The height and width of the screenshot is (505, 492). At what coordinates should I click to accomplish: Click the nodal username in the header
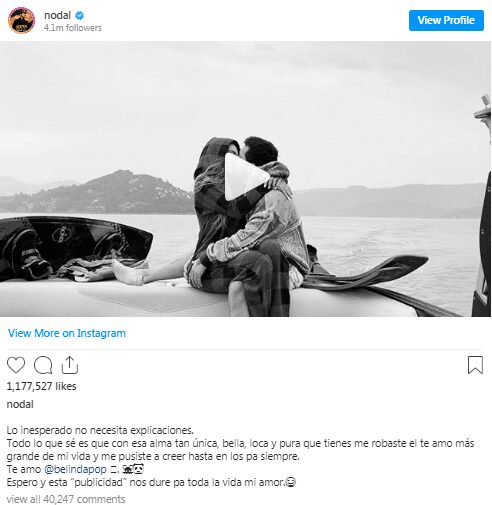tap(57, 15)
